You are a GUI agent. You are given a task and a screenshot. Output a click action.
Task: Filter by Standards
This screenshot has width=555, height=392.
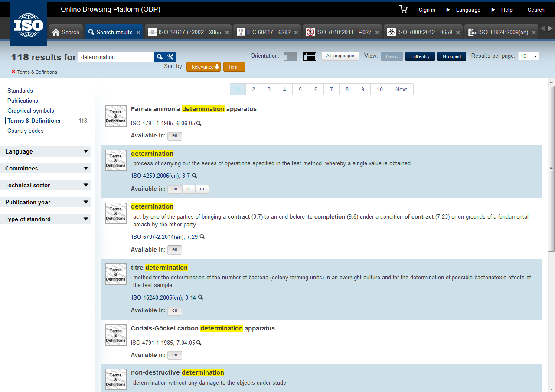click(20, 91)
